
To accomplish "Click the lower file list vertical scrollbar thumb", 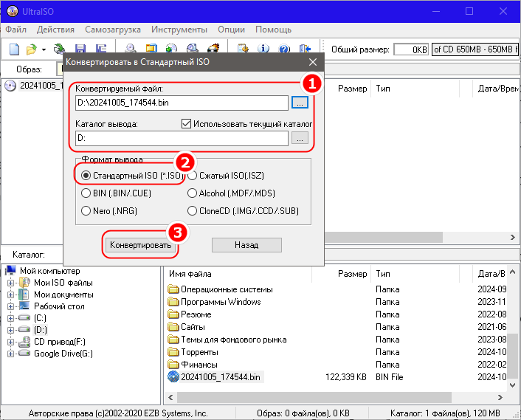I will pos(513,356).
